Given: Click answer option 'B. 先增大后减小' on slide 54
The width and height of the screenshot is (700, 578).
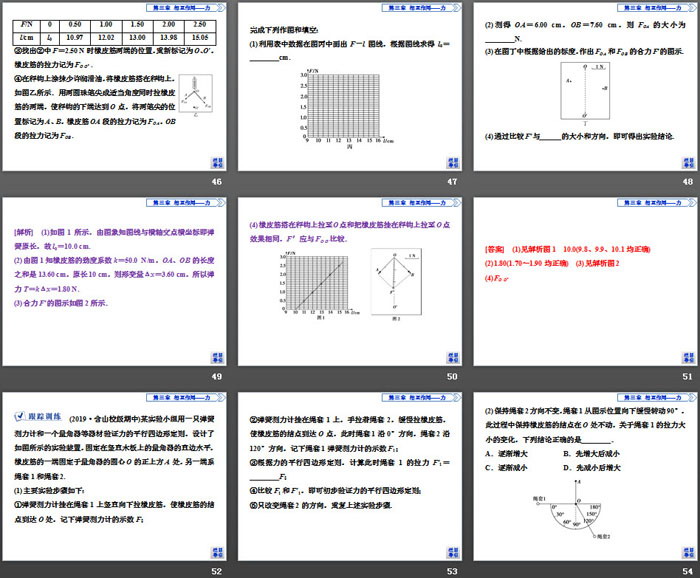Looking at the screenshot, I should (592, 453).
